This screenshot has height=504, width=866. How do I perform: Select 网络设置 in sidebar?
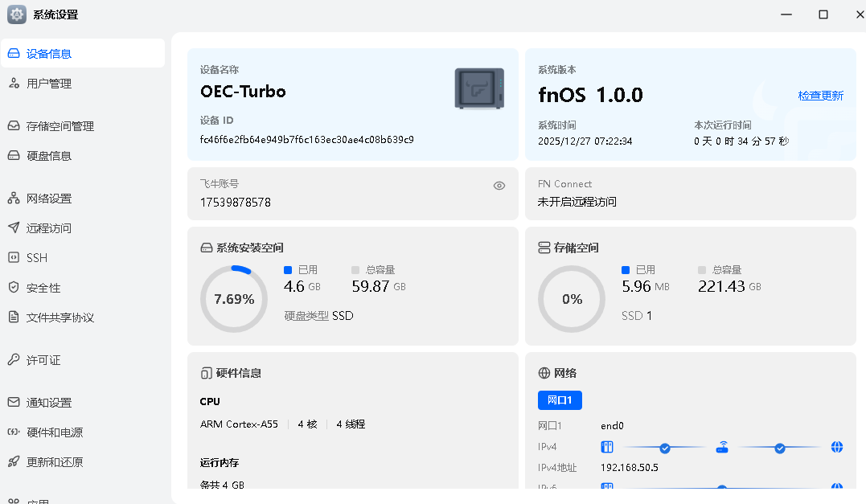(x=83, y=198)
